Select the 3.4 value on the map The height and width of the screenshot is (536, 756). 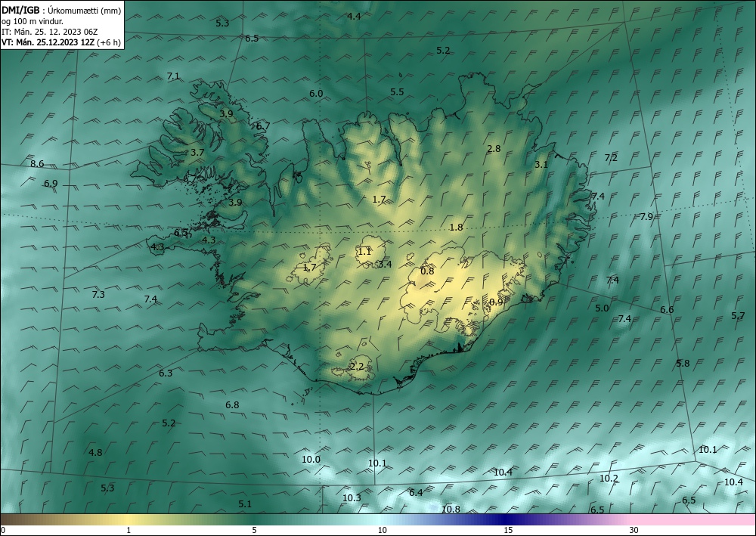click(385, 264)
